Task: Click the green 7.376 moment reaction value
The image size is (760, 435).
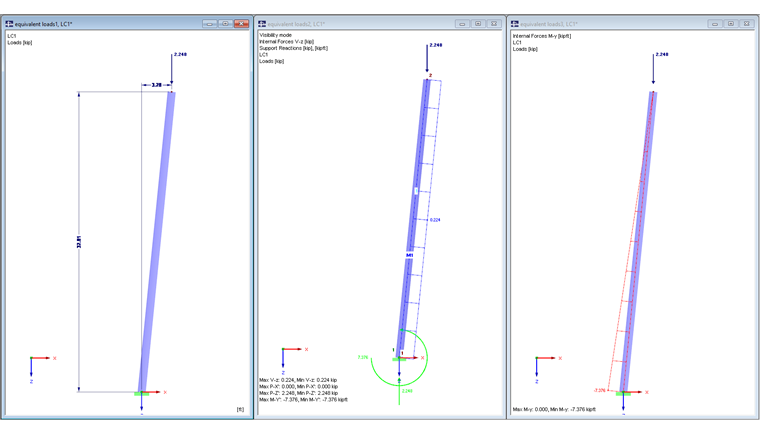Action: 363,357
